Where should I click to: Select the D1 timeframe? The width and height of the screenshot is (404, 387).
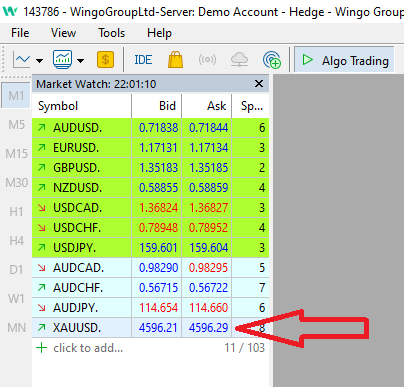coord(16,270)
